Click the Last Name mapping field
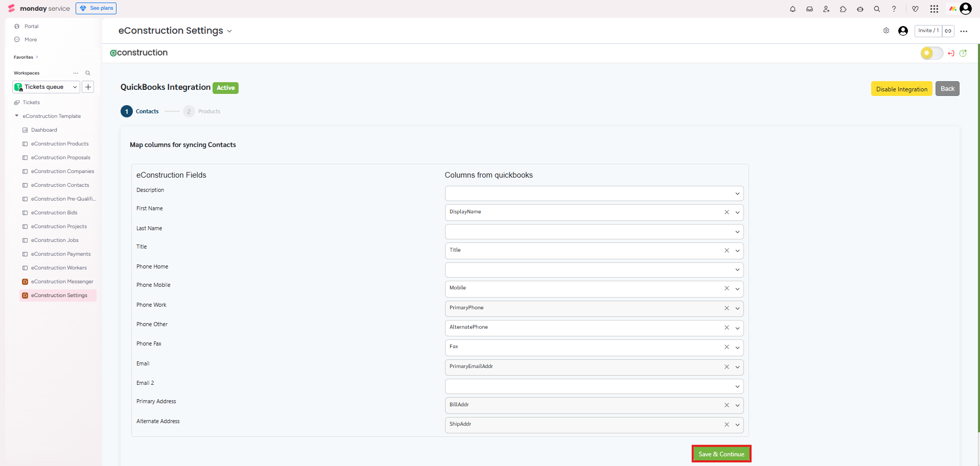Viewport: 980px width, 466px height. pyautogui.click(x=588, y=232)
